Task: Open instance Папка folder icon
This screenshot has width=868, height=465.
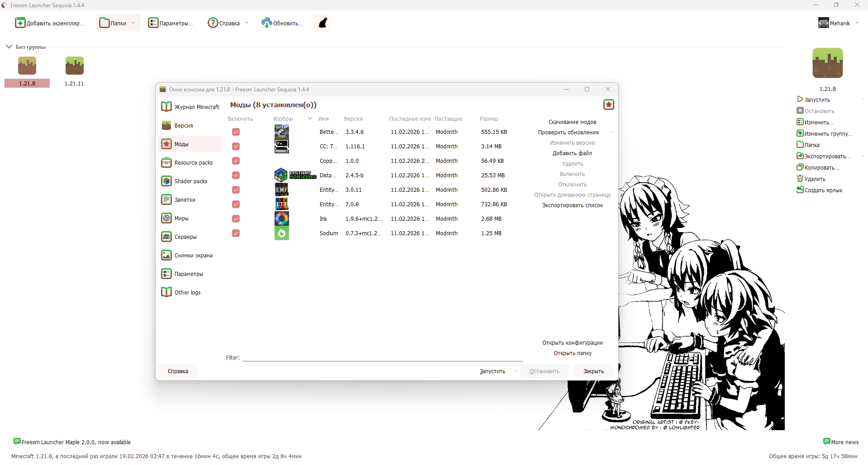Action: (x=800, y=145)
